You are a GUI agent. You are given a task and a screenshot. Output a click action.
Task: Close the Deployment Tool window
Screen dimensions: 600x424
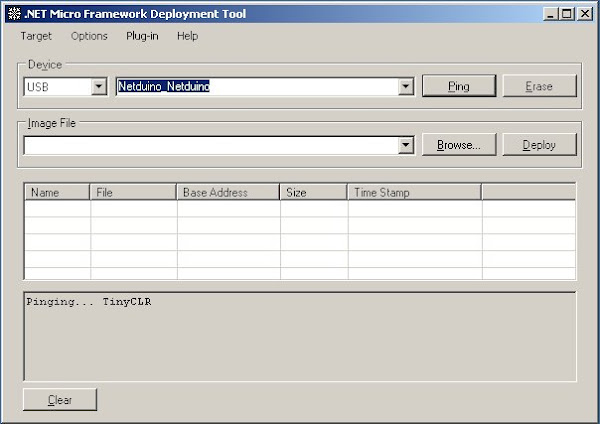(x=585, y=14)
